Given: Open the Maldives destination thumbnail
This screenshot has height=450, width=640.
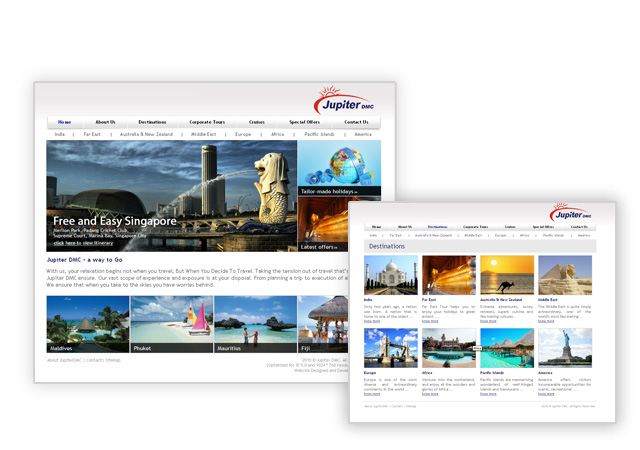Looking at the screenshot, I should tap(88, 324).
